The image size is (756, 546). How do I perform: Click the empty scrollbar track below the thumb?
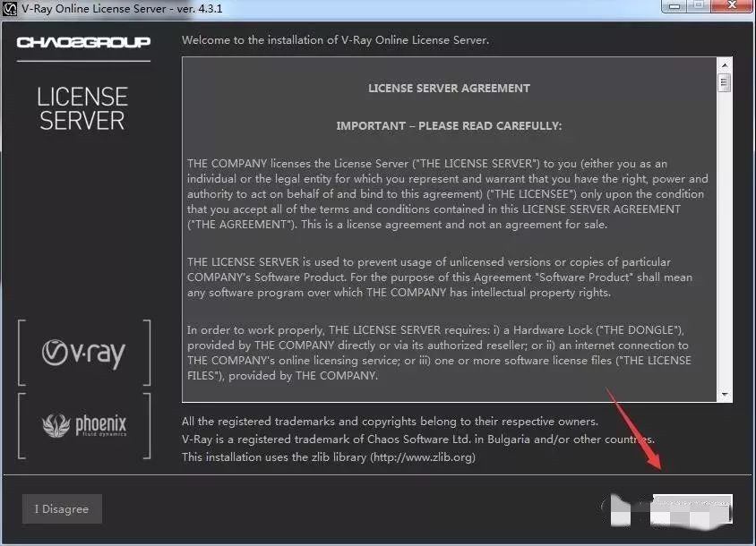(725, 240)
